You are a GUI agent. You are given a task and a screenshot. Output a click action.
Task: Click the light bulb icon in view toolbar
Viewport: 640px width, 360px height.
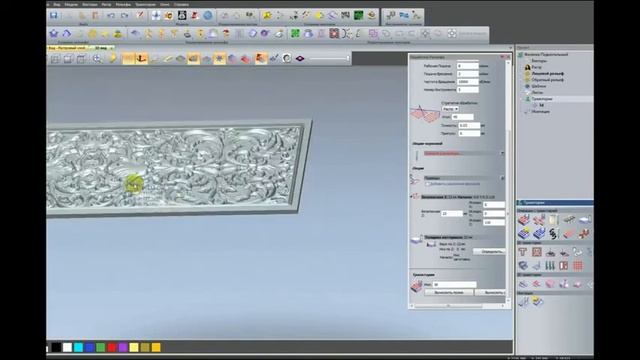point(112,59)
